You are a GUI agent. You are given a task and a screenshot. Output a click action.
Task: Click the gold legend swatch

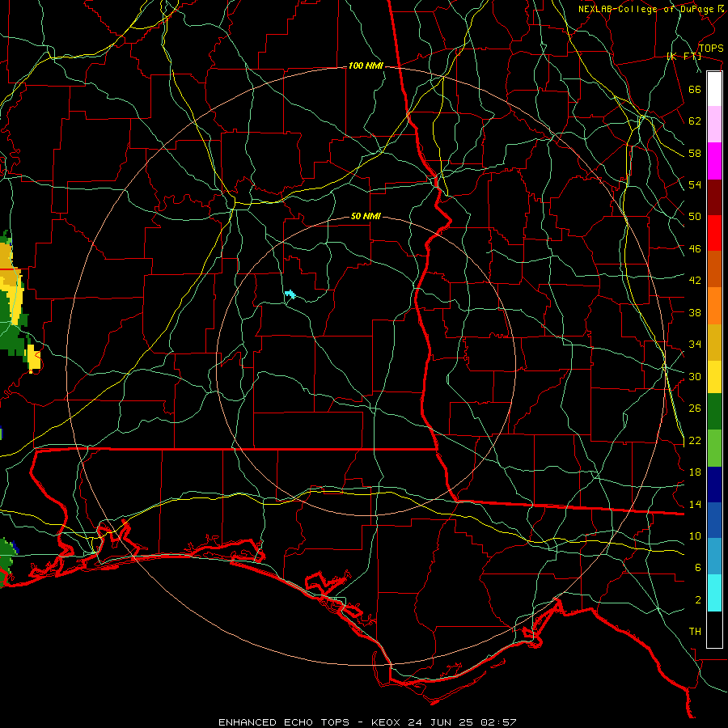714,342
